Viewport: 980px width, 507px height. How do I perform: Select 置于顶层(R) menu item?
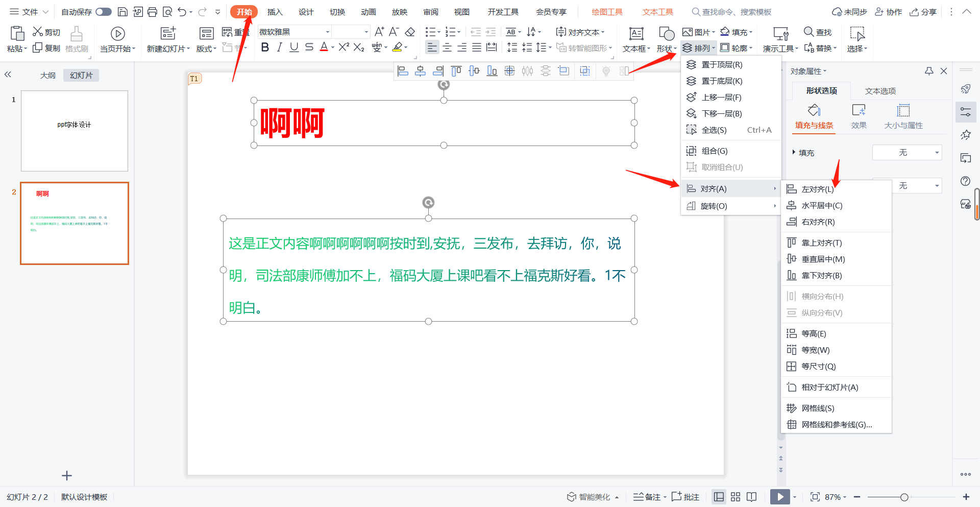tap(731, 64)
